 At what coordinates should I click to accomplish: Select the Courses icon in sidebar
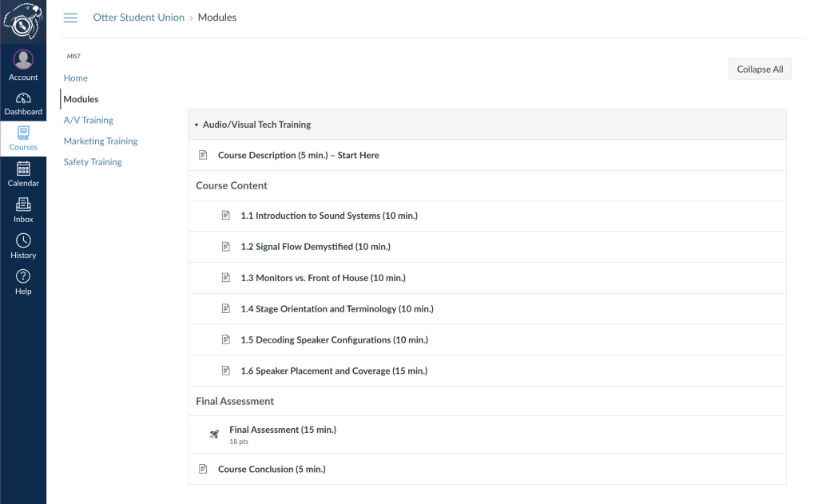[x=23, y=133]
